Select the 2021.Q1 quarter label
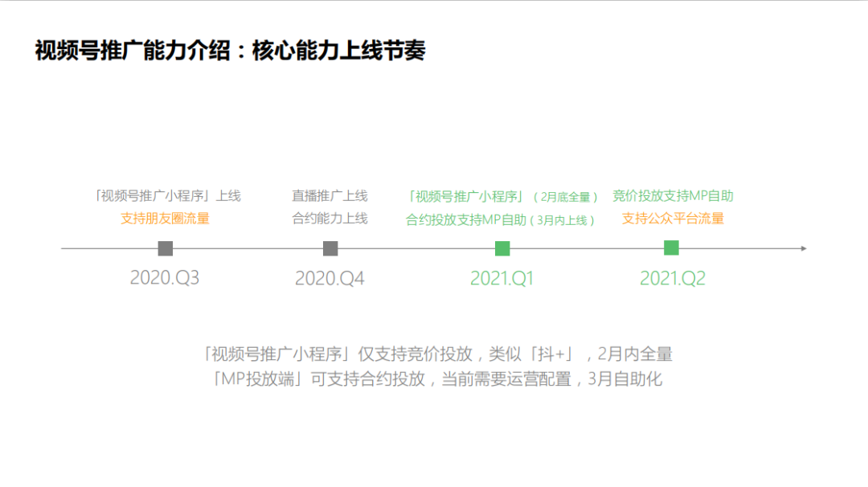Screen dimensions: 868x487 (x=502, y=278)
